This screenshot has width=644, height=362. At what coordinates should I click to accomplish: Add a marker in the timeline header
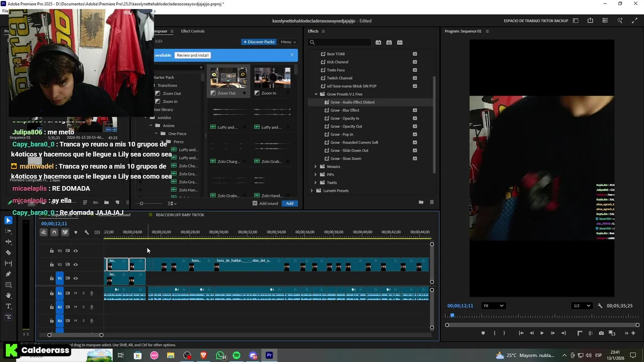[x=75, y=232]
